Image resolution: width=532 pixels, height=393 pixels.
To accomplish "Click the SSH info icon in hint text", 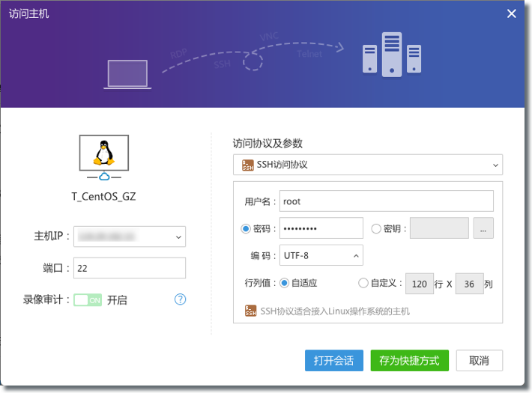I will click(x=251, y=311).
